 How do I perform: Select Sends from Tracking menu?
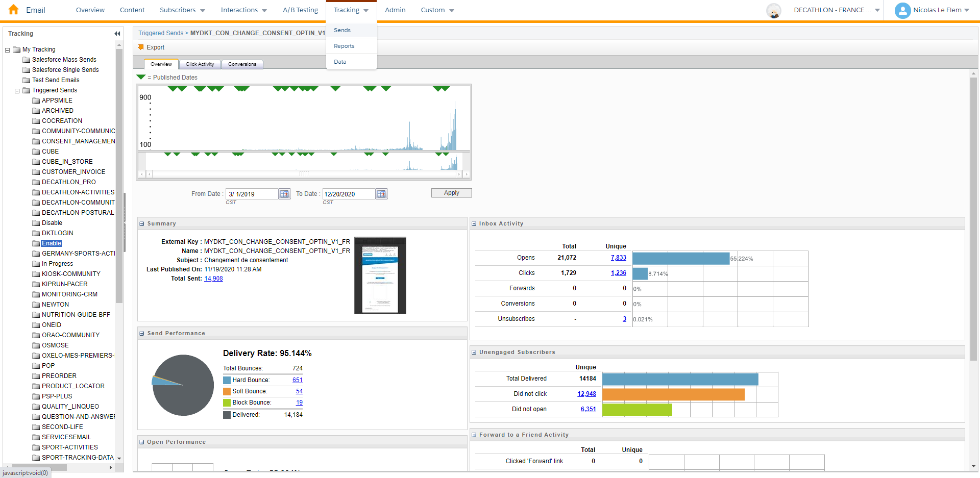(352, 30)
